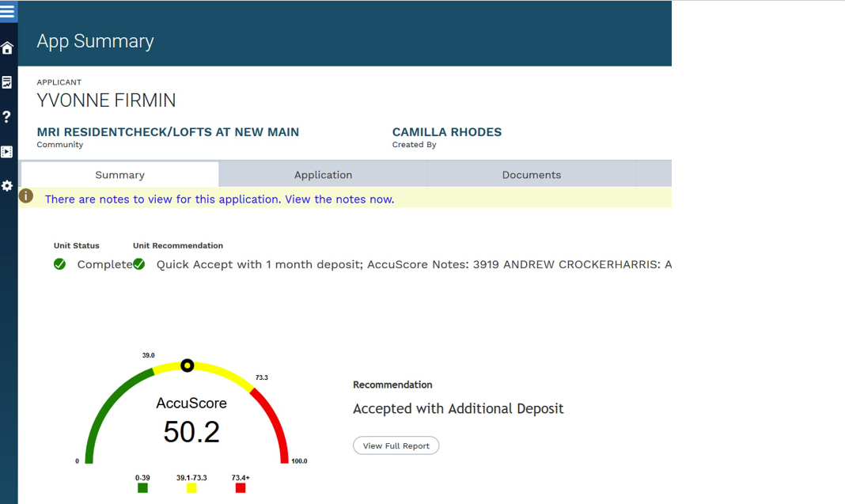Open the reports icon in the sidebar
This screenshot has height=504, width=845.
point(7,81)
